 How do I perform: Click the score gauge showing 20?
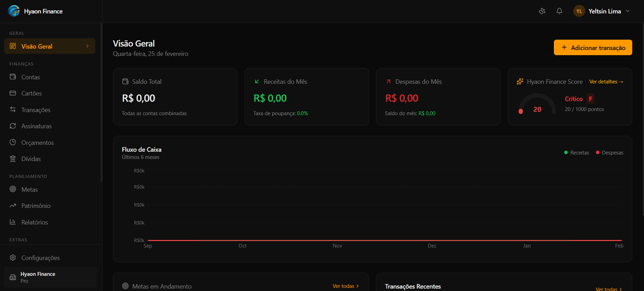537,104
